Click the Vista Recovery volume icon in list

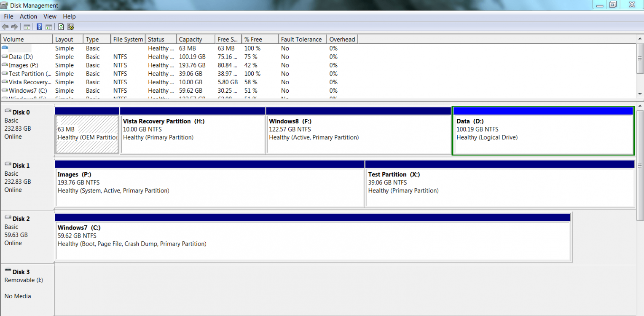click(x=5, y=82)
